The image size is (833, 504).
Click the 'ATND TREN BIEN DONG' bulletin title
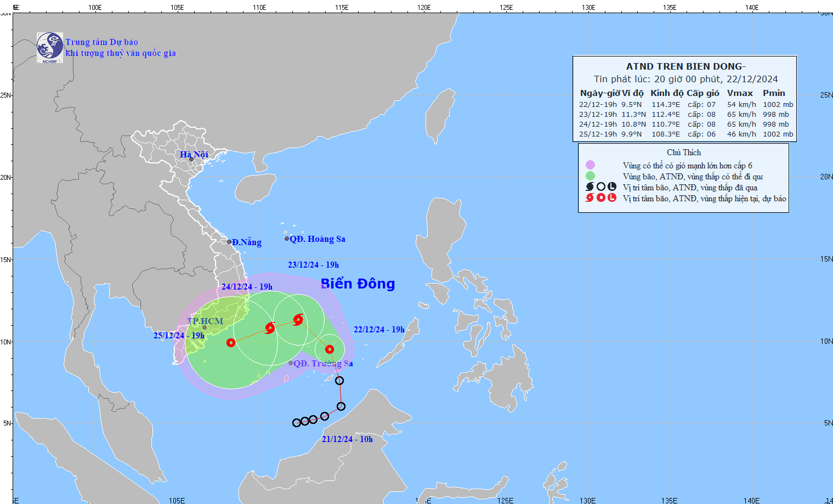click(685, 66)
